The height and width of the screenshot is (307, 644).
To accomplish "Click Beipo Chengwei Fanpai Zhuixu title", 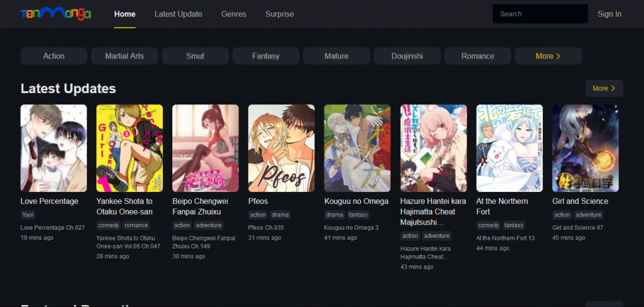I will (201, 207).
